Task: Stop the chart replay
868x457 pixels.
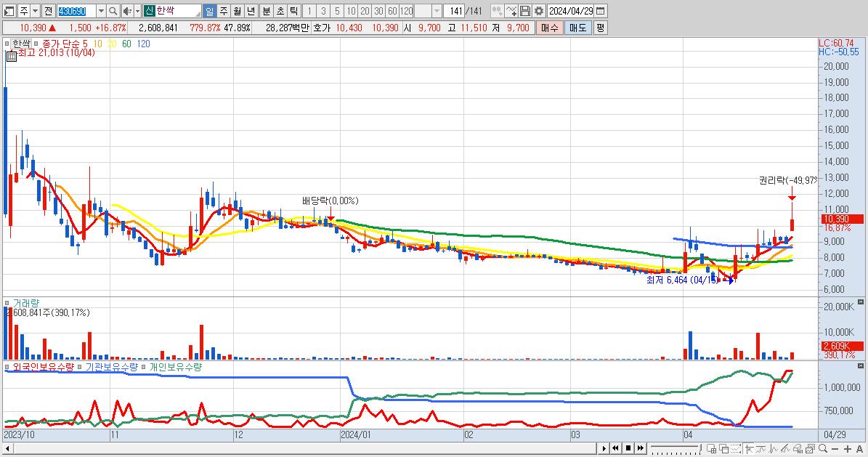Action: (628, 448)
